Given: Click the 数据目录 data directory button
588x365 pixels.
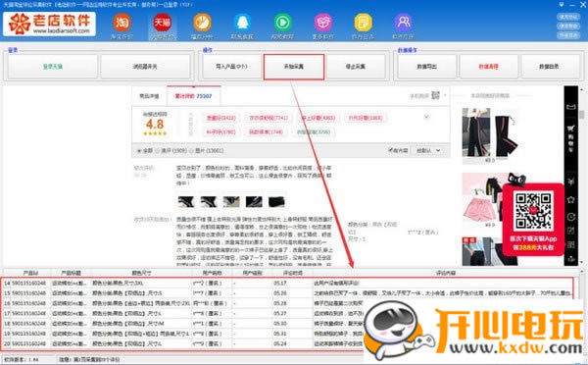Looking at the screenshot, I should click(x=550, y=67).
